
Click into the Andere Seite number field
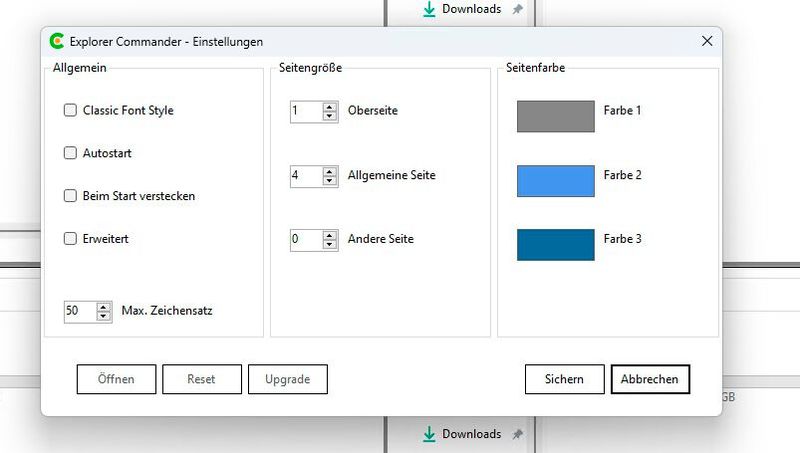(307, 240)
